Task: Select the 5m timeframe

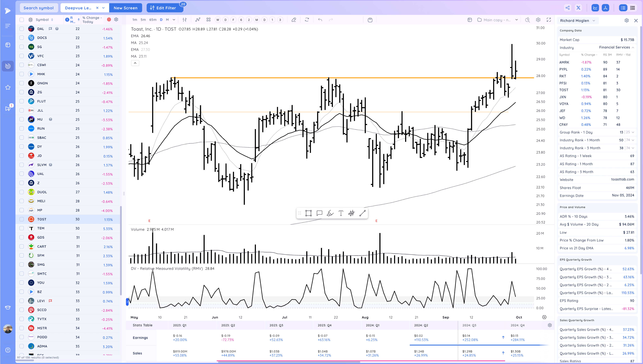Action: click(143, 20)
